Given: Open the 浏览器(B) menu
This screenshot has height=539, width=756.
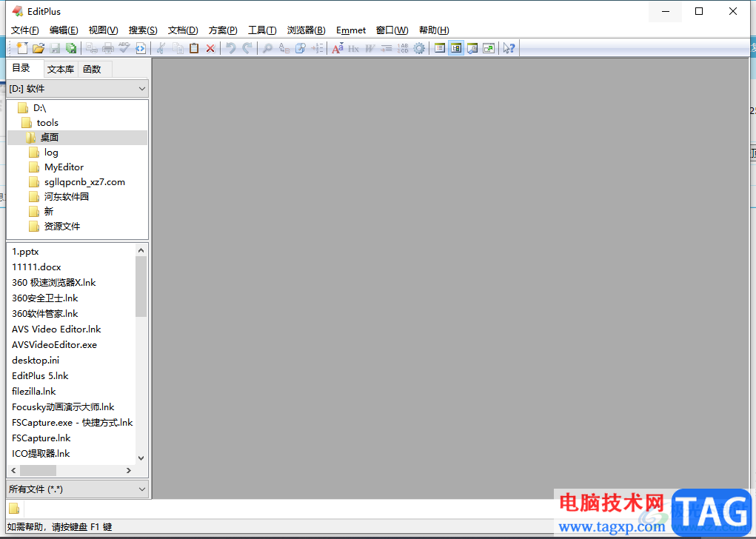Looking at the screenshot, I should tap(306, 30).
